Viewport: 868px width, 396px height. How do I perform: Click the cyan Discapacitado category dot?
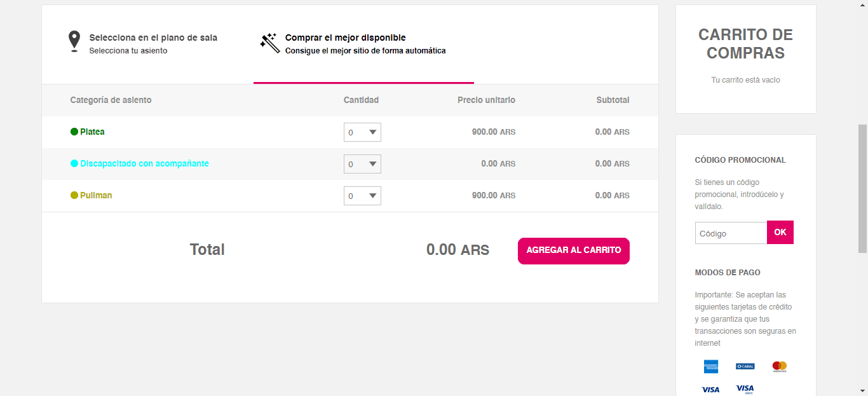coord(74,164)
